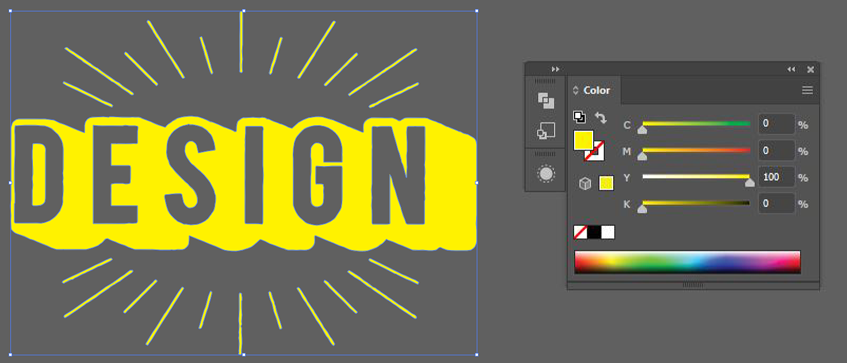Open the Pathfinder panel icon in dock
Image resolution: width=847 pixels, height=363 pixels.
click(546, 100)
